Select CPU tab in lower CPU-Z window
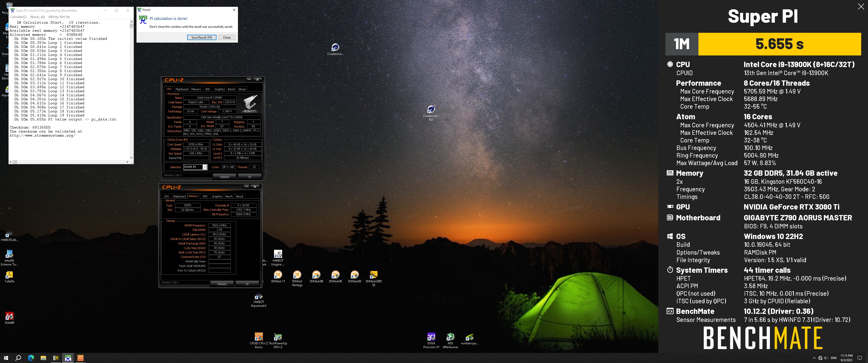The height and width of the screenshot is (363, 868). pos(167,196)
